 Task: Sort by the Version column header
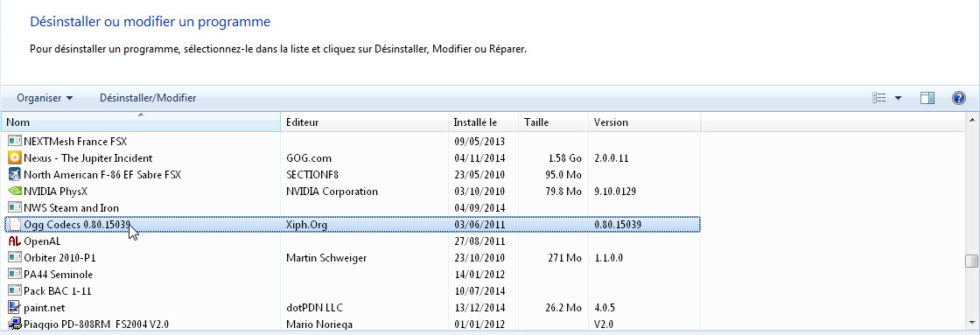tap(644, 122)
